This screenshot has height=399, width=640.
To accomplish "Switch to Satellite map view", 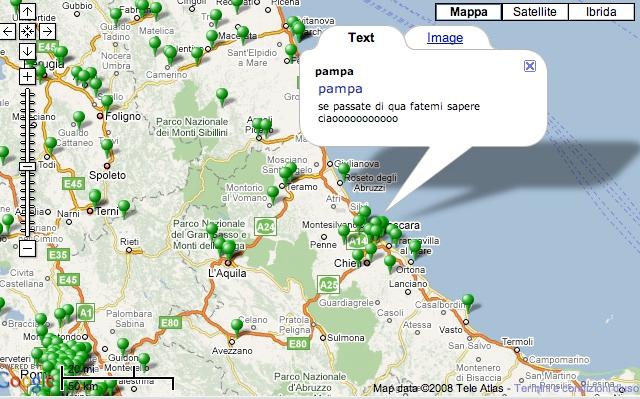I will pos(535,12).
